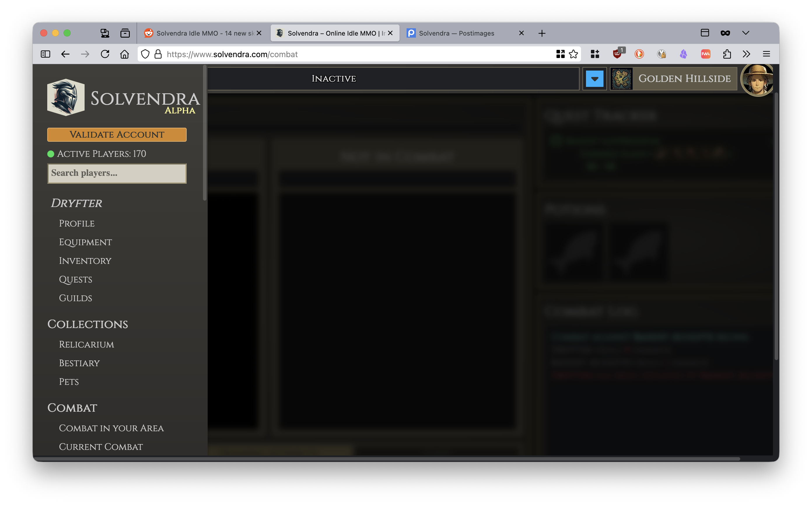Open the PWA extension icon
This screenshot has width=812, height=505.
click(706, 54)
